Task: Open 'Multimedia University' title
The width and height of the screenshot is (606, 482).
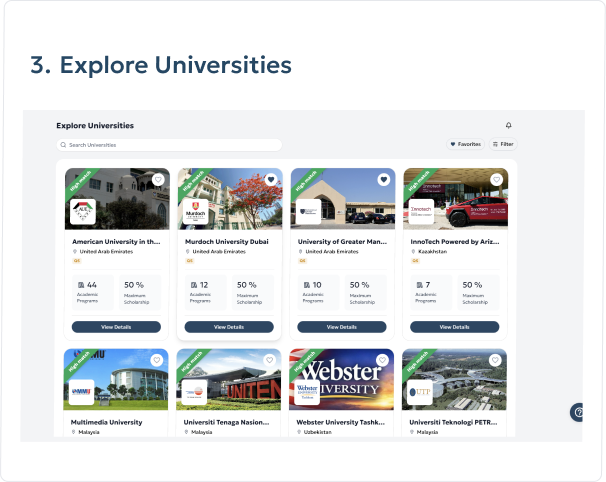Action: [x=107, y=422]
